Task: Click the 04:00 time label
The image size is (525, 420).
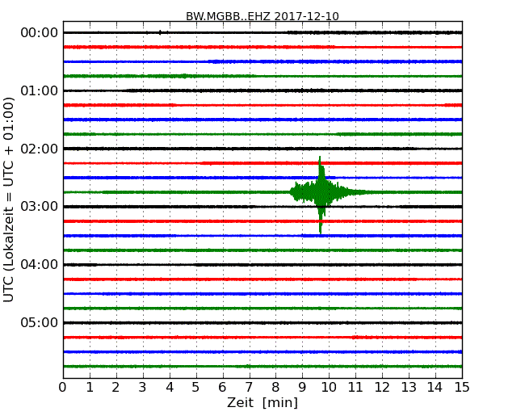Action: pos(40,265)
